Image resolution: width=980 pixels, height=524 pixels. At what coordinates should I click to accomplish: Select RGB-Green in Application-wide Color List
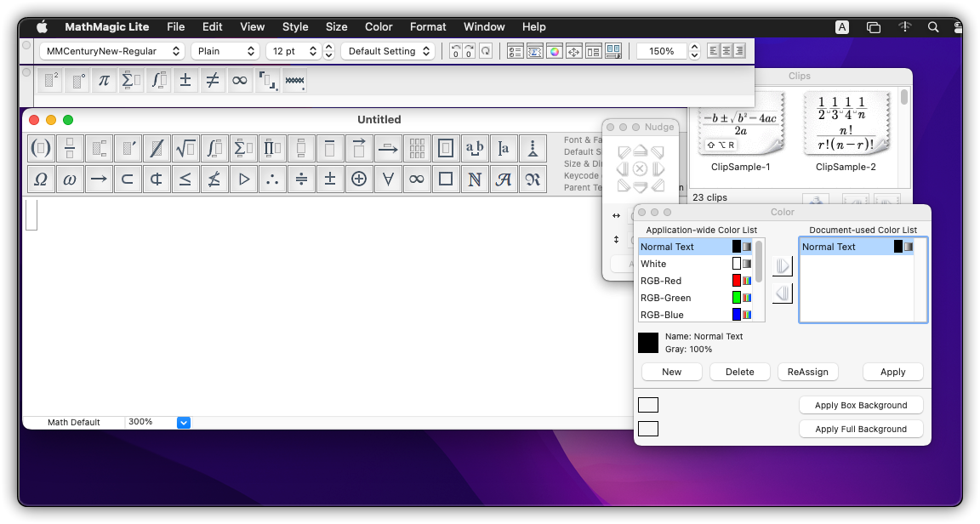pyautogui.click(x=696, y=298)
